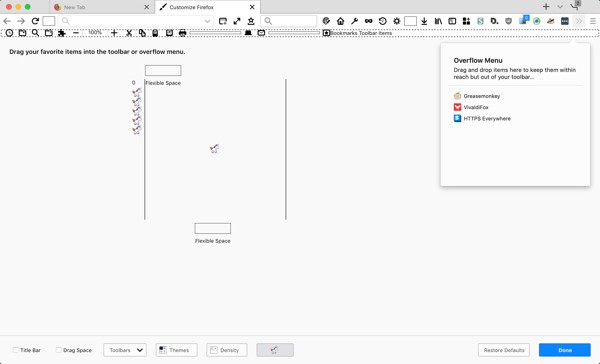This screenshot has height=364, width=600.
Task: Select HTTPS Everywhere in Overflow Menu
Action: (x=482, y=119)
